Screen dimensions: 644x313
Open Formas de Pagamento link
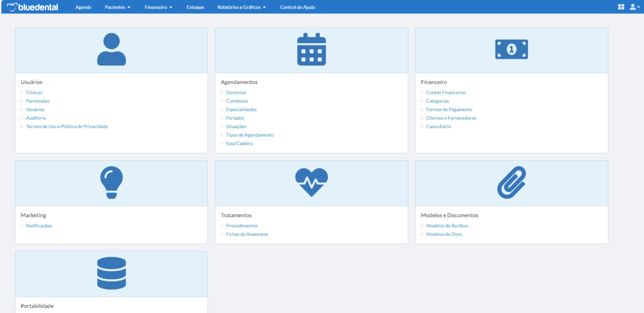point(449,109)
